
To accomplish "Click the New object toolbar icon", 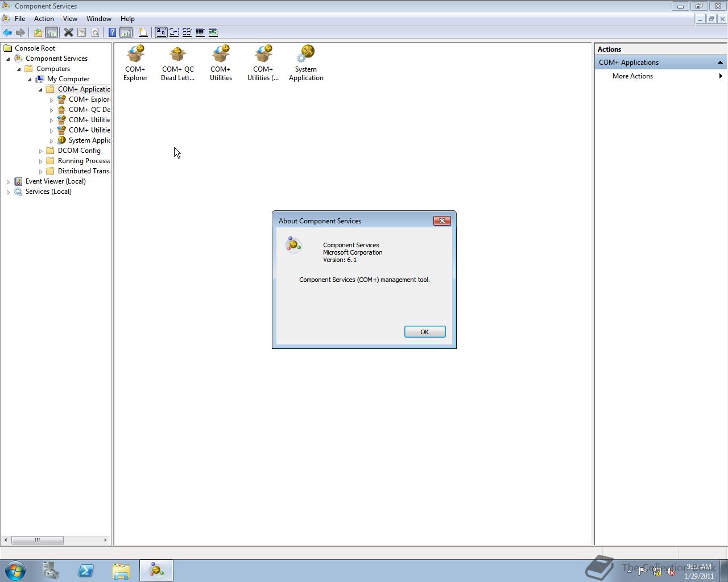I will (143, 32).
